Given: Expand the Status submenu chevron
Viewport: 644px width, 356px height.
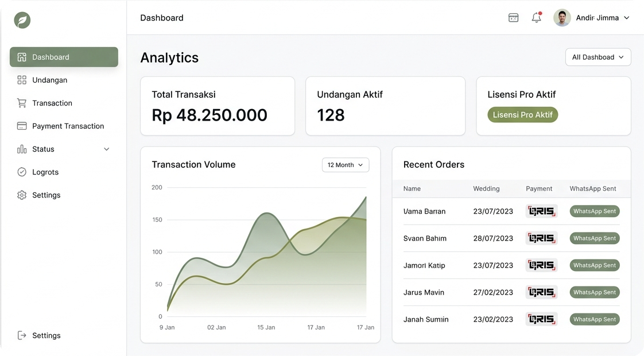Looking at the screenshot, I should click(106, 149).
